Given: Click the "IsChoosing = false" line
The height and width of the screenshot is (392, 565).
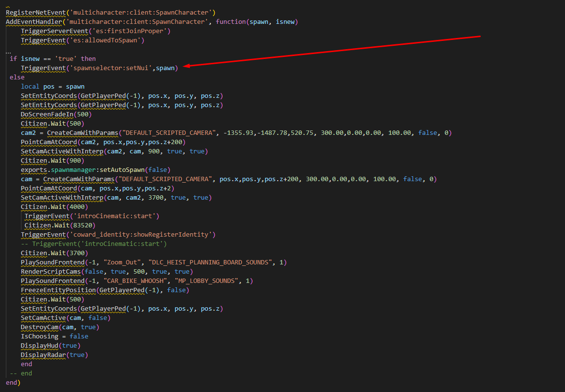Looking at the screenshot, I should (55, 336).
